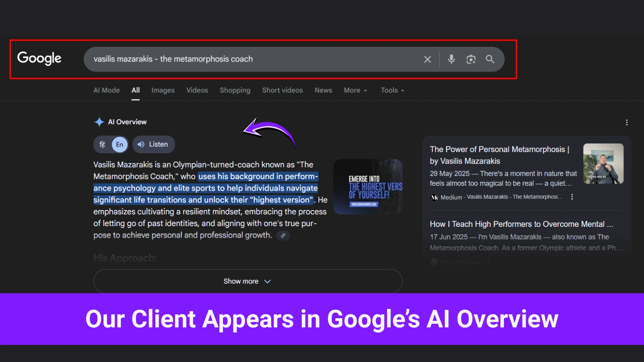The width and height of the screenshot is (644, 362).
Task: Expand the More search categories dropdown
Action: coord(355,90)
